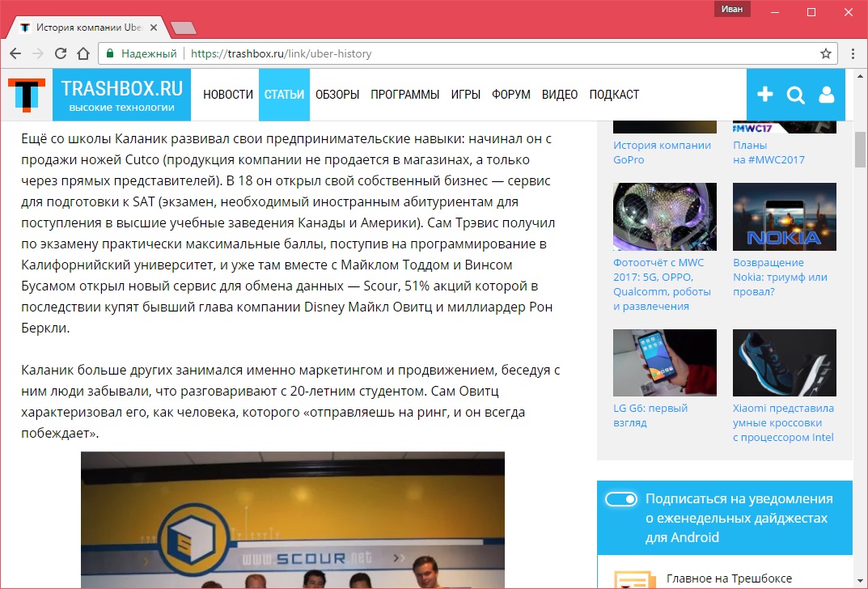Click the paragraph starting Каланик больше других
Viewport: 868px width, 589px height.
coord(290,401)
